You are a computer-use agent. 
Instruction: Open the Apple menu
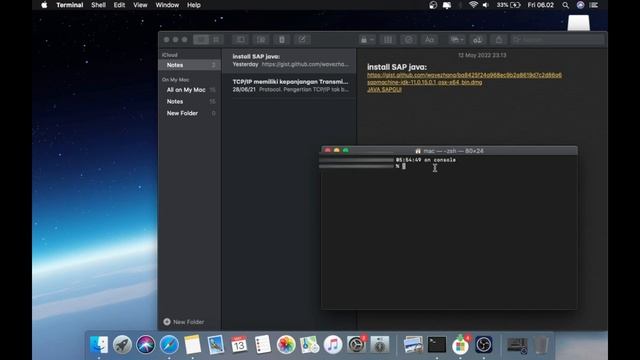(44, 5)
